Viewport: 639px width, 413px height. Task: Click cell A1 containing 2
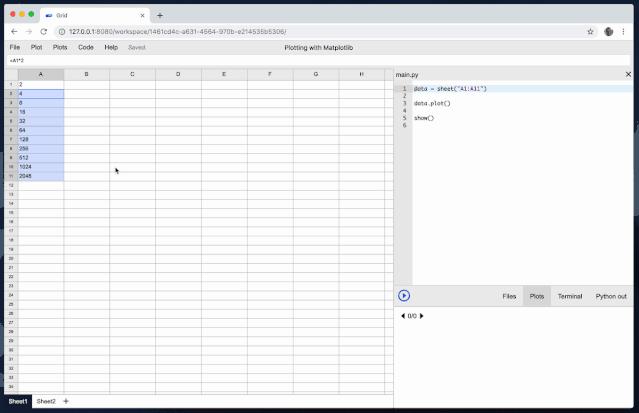[41, 84]
